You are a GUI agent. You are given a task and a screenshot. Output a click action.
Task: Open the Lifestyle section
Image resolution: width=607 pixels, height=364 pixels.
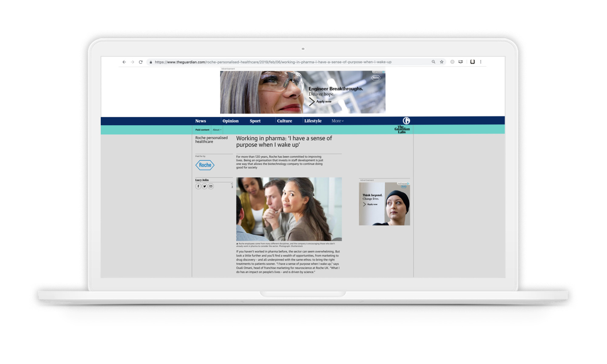(313, 121)
